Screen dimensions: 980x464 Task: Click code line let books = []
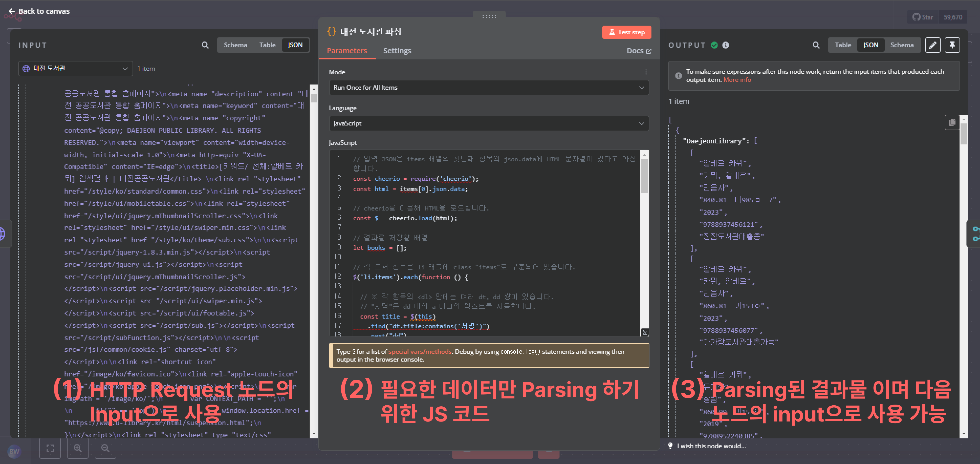(380, 248)
